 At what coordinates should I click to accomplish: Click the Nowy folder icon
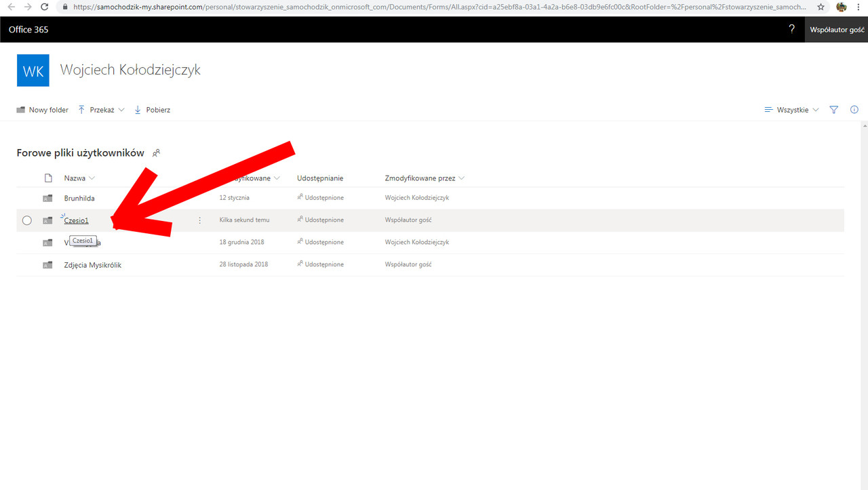click(20, 109)
